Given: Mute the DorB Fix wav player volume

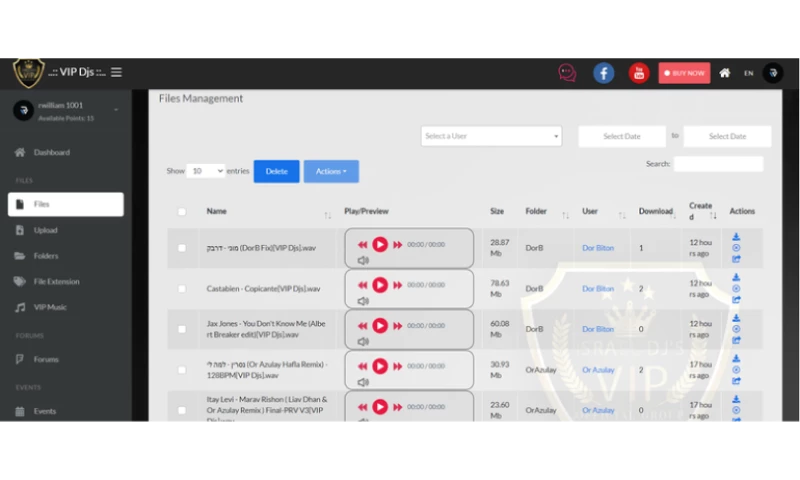Looking at the screenshot, I should coord(363,260).
